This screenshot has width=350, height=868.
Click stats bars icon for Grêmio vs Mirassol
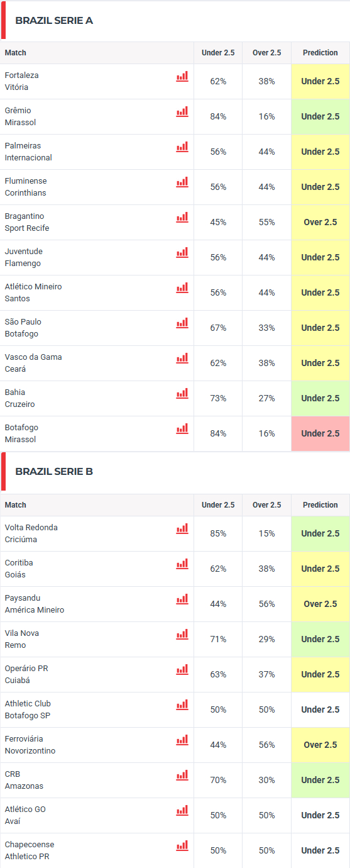click(182, 111)
